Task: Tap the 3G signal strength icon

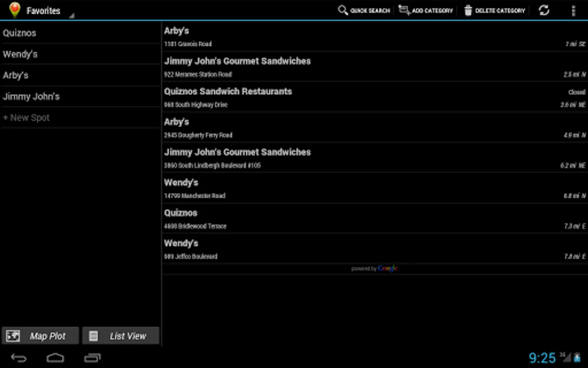Action: click(566, 357)
